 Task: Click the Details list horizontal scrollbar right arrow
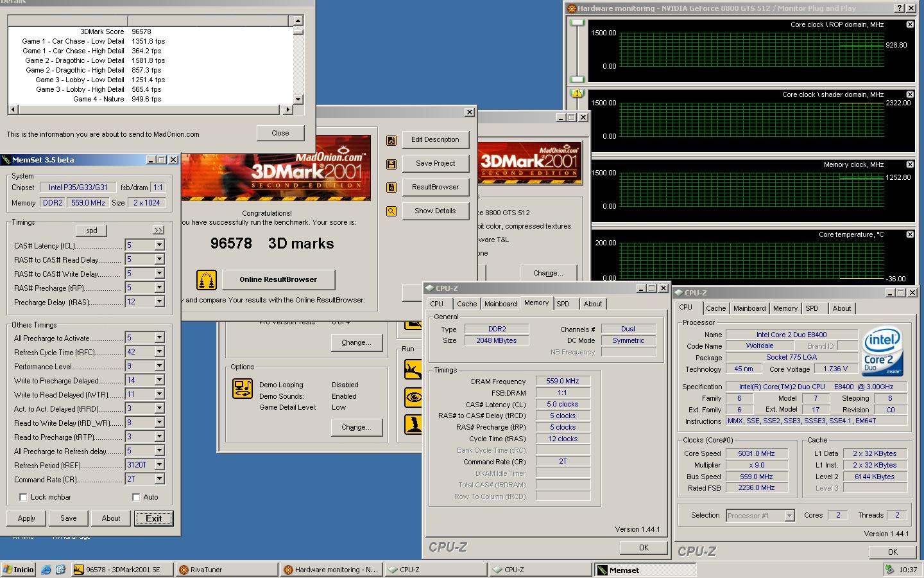(x=287, y=110)
